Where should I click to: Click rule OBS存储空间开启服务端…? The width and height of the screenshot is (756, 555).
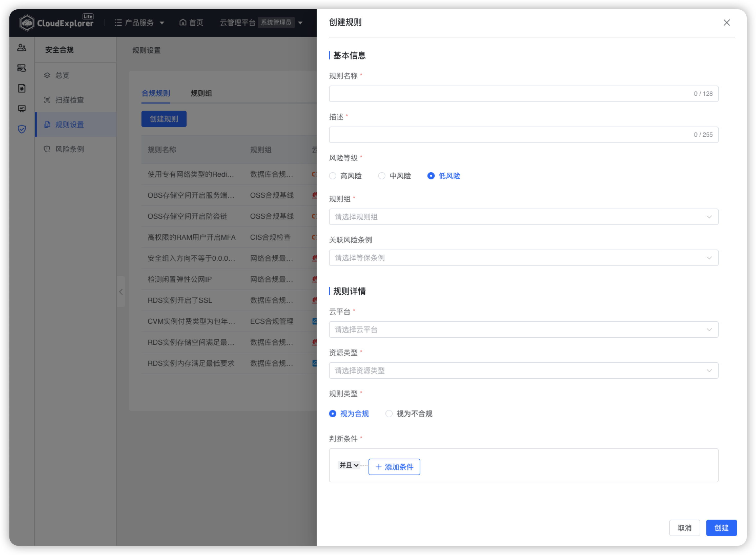pos(191,195)
